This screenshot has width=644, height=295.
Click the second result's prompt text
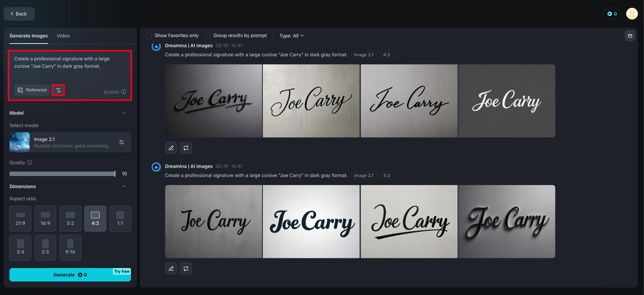tap(256, 175)
